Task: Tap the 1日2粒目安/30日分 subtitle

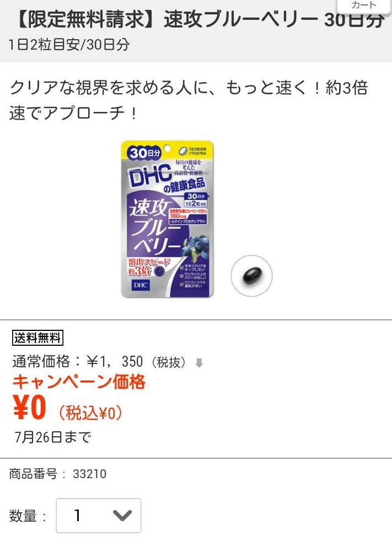Action: pos(69,45)
